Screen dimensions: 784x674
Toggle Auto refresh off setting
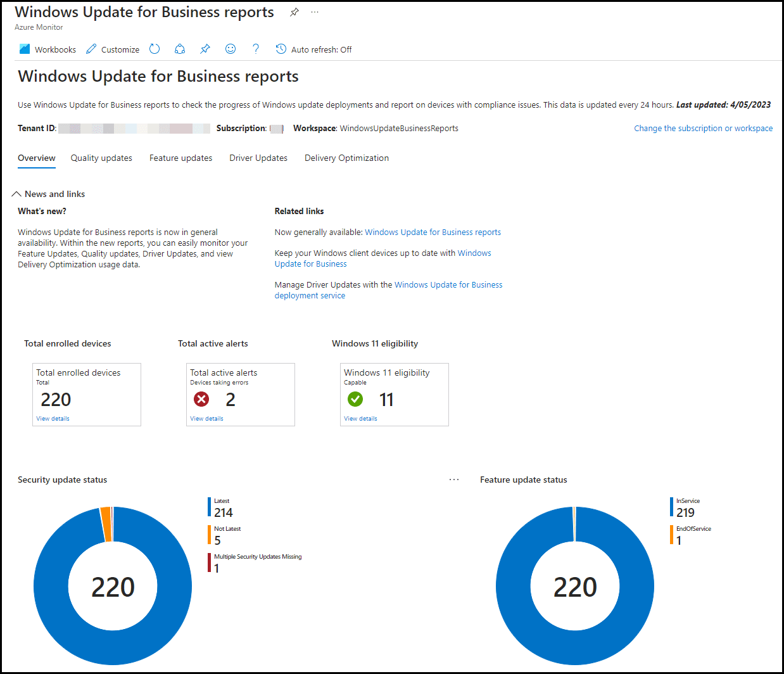click(x=313, y=49)
